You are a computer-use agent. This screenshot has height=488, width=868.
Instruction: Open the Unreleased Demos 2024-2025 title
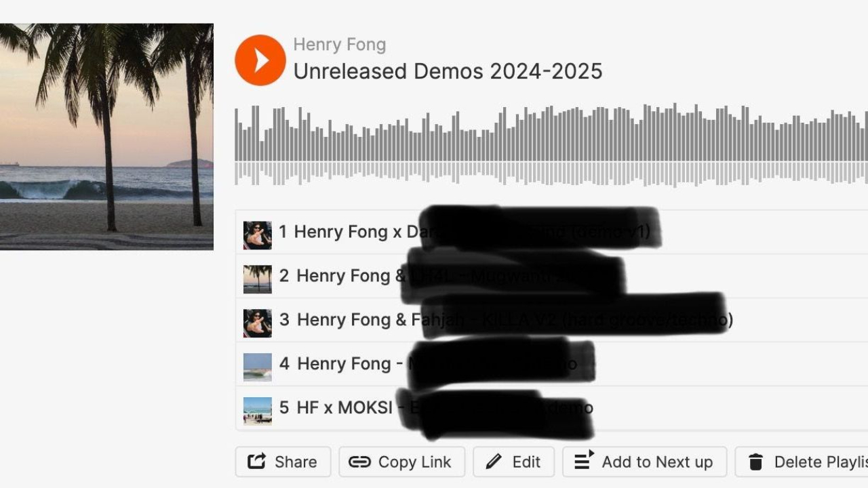coord(448,71)
